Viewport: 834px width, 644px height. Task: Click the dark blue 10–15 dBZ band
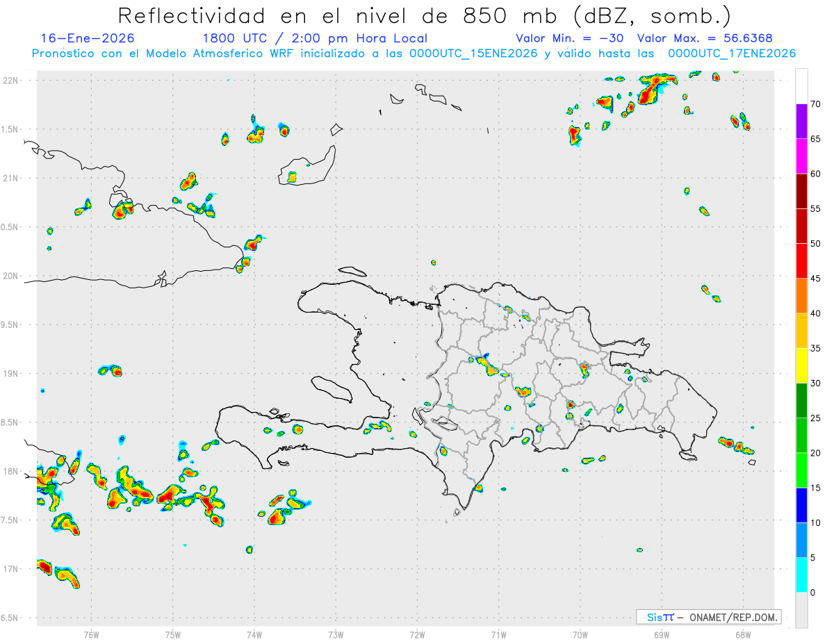point(801,505)
